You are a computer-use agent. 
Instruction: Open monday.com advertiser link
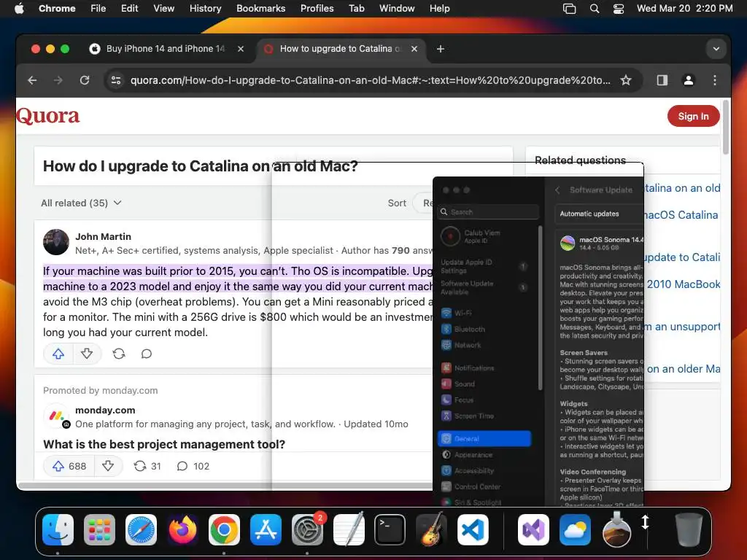(105, 410)
